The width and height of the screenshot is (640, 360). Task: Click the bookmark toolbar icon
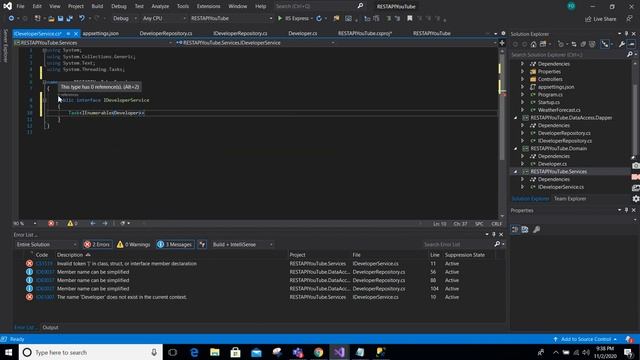(410, 18)
